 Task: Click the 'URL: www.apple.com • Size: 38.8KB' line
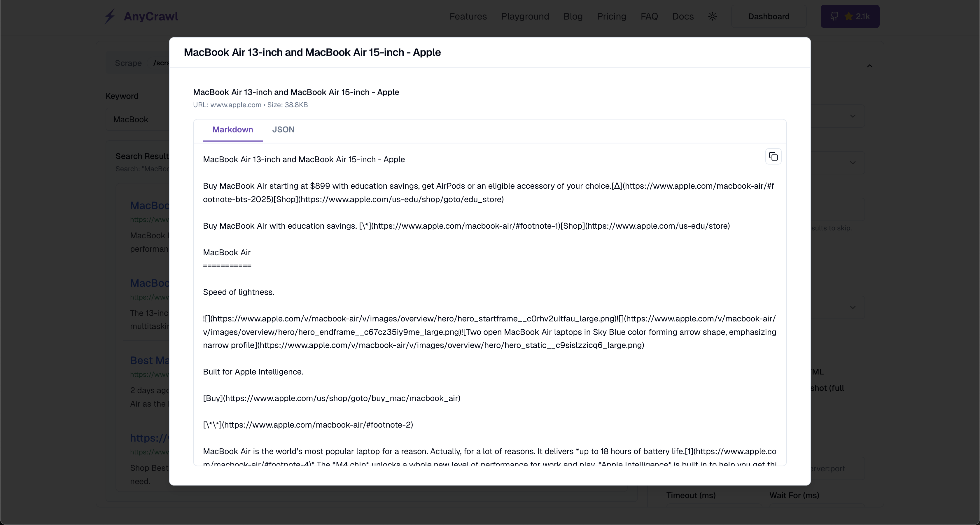point(250,105)
